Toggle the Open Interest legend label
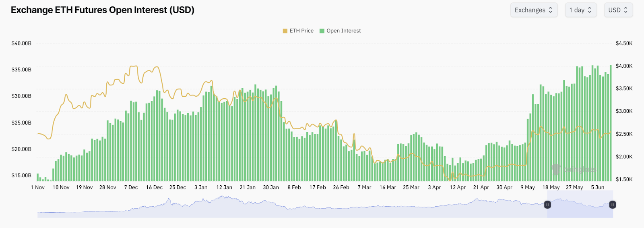Viewport: 644px width, 228px height. (x=343, y=31)
